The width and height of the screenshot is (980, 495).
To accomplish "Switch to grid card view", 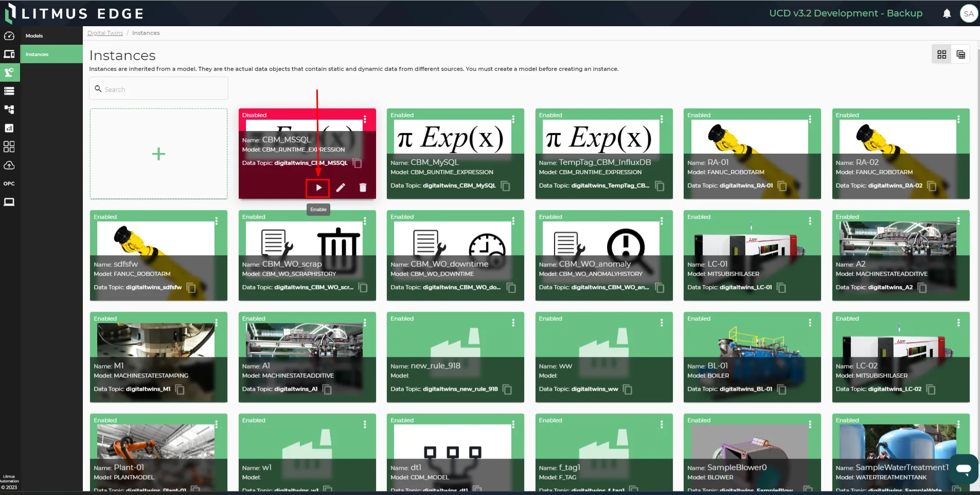I will [941, 54].
